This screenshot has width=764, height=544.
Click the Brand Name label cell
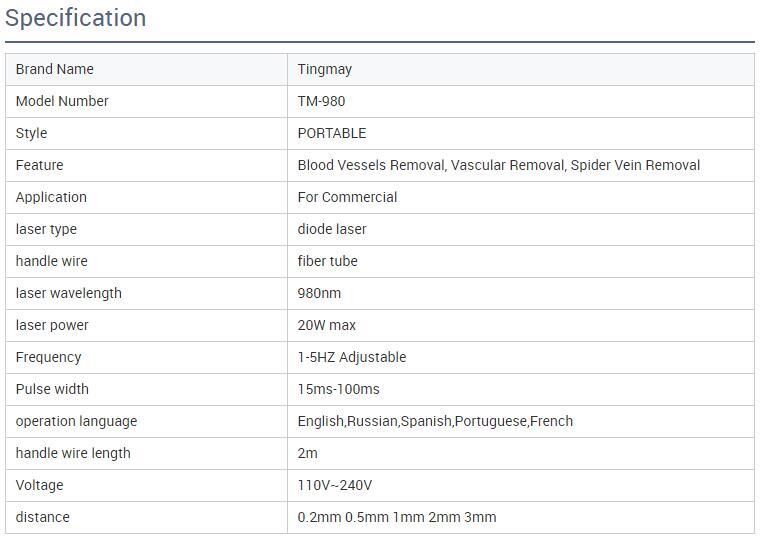click(x=55, y=69)
